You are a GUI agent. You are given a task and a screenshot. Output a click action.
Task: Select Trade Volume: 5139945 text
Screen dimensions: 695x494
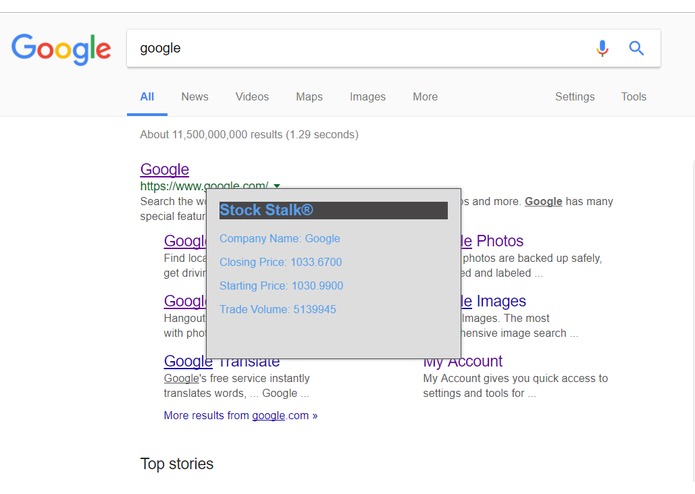point(277,309)
